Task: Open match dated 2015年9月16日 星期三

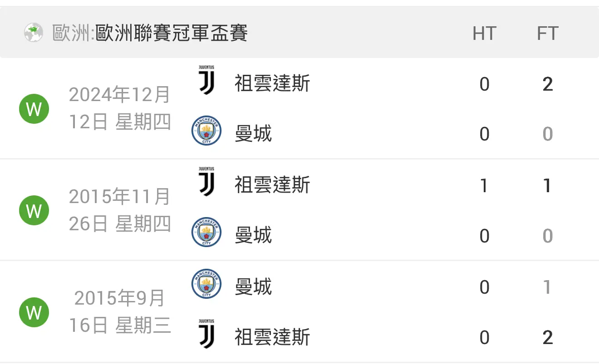Action: point(120,312)
